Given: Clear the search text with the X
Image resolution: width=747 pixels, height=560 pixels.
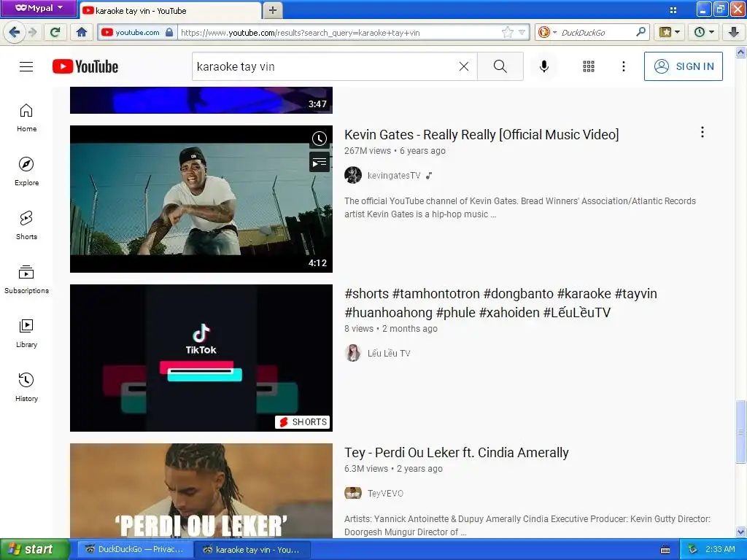Looking at the screenshot, I should coord(463,66).
